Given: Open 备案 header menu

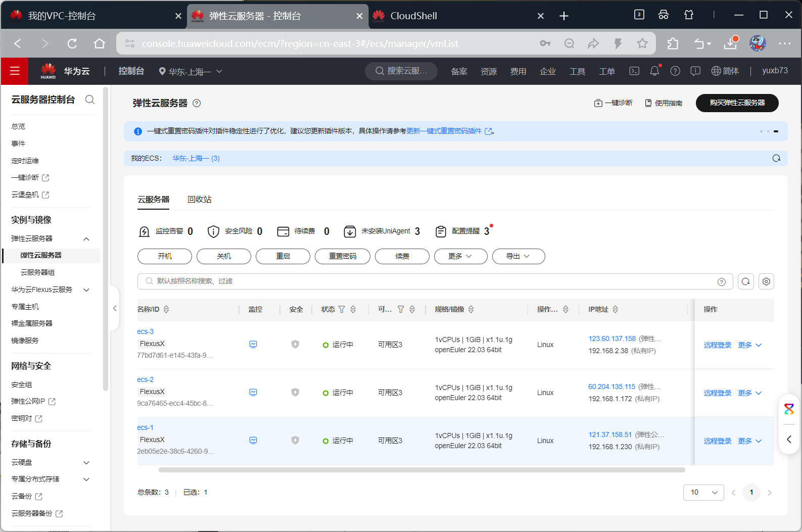Looking at the screenshot, I should click(x=459, y=71).
